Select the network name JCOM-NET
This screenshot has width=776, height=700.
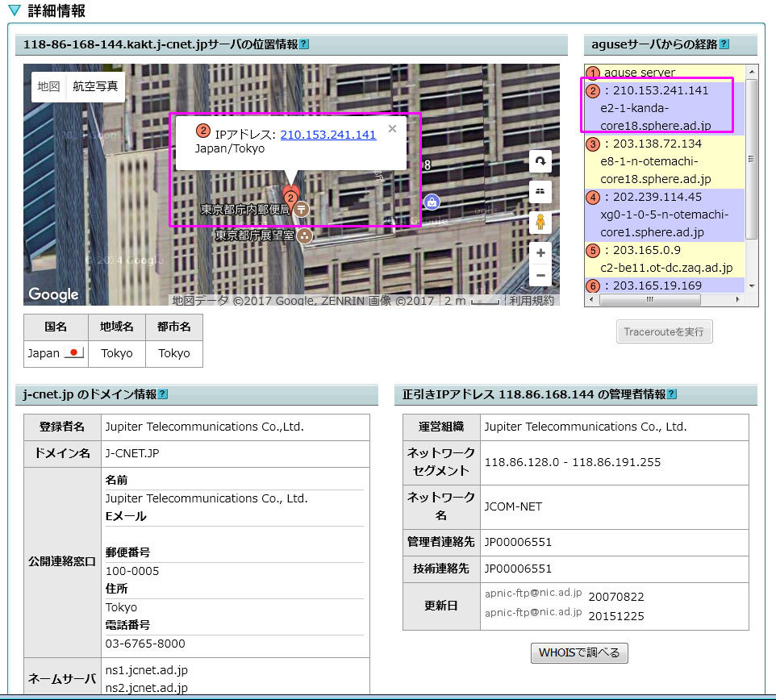click(x=513, y=506)
